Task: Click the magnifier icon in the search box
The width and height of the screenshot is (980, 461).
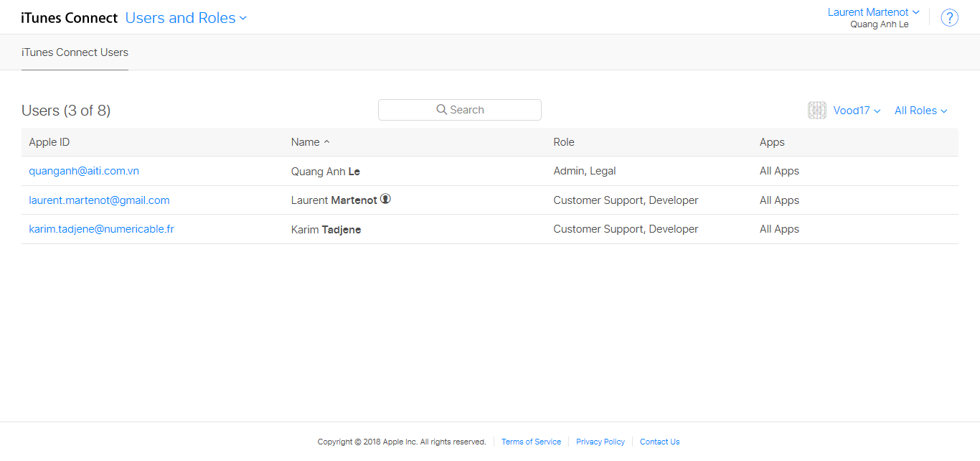Action: [x=441, y=110]
